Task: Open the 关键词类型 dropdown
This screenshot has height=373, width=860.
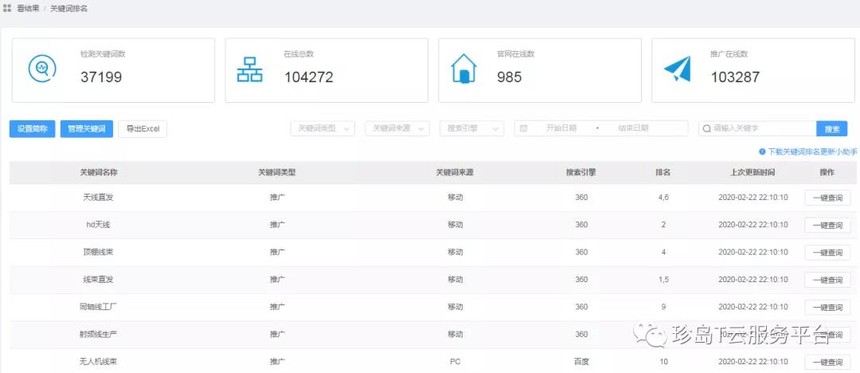Action: pyautogui.click(x=322, y=128)
